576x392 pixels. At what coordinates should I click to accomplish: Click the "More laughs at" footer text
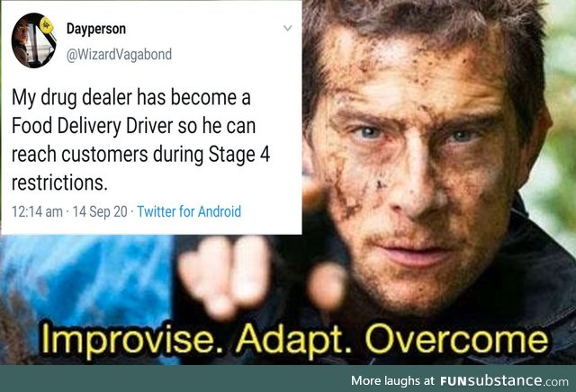[392, 381]
